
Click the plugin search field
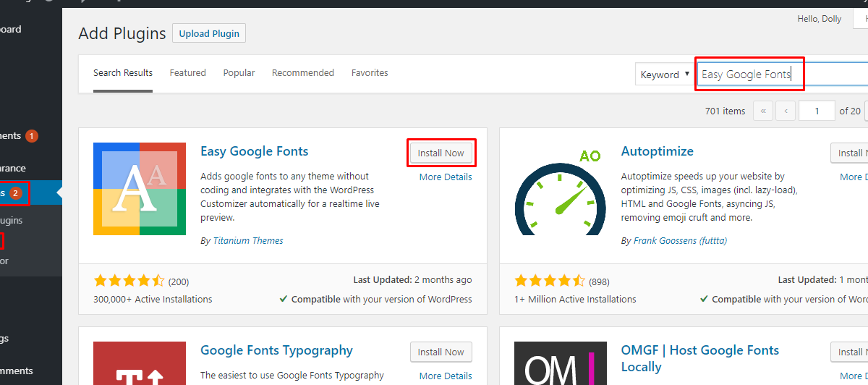[x=783, y=74]
